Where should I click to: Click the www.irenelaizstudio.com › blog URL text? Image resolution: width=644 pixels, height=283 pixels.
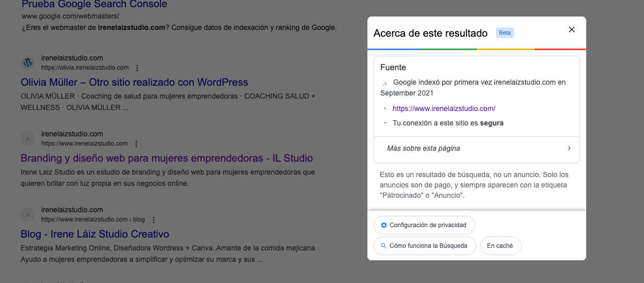pyautogui.click(x=93, y=219)
